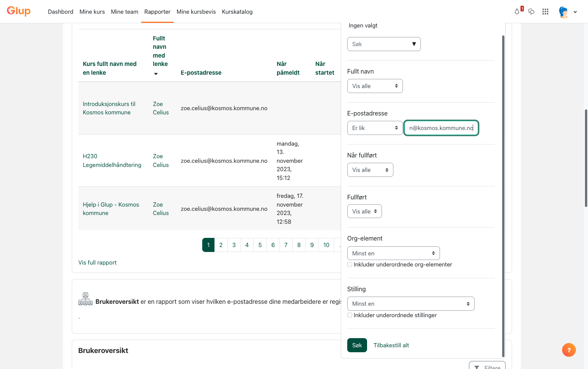The width and height of the screenshot is (588, 369).
Task: Go to the Dashbord menu item
Action: pos(61,11)
